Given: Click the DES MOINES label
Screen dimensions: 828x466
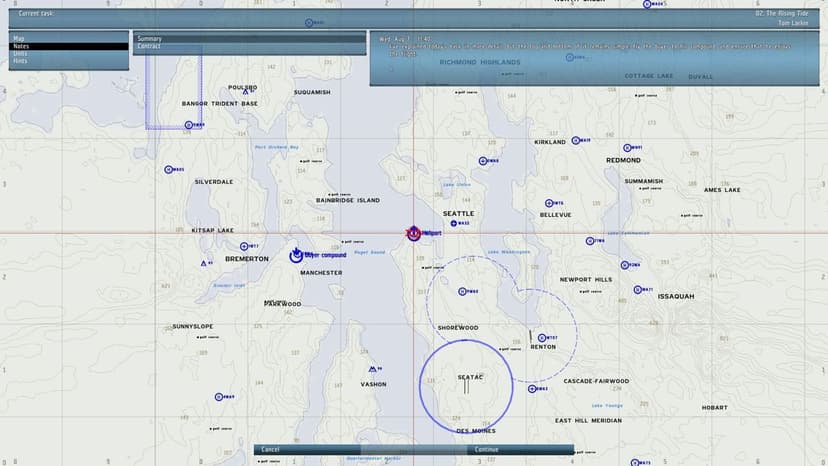Looking at the screenshot, I should (x=476, y=431).
